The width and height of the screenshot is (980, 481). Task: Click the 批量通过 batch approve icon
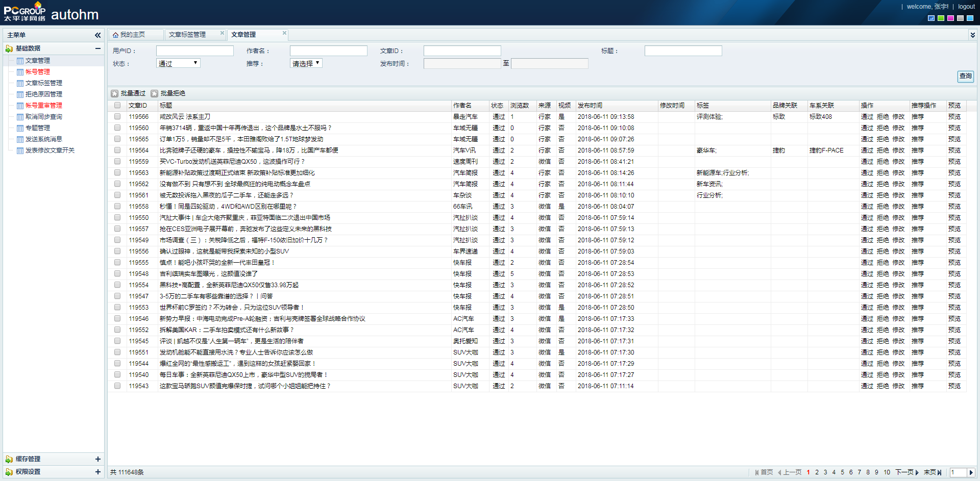tap(115, 93)
